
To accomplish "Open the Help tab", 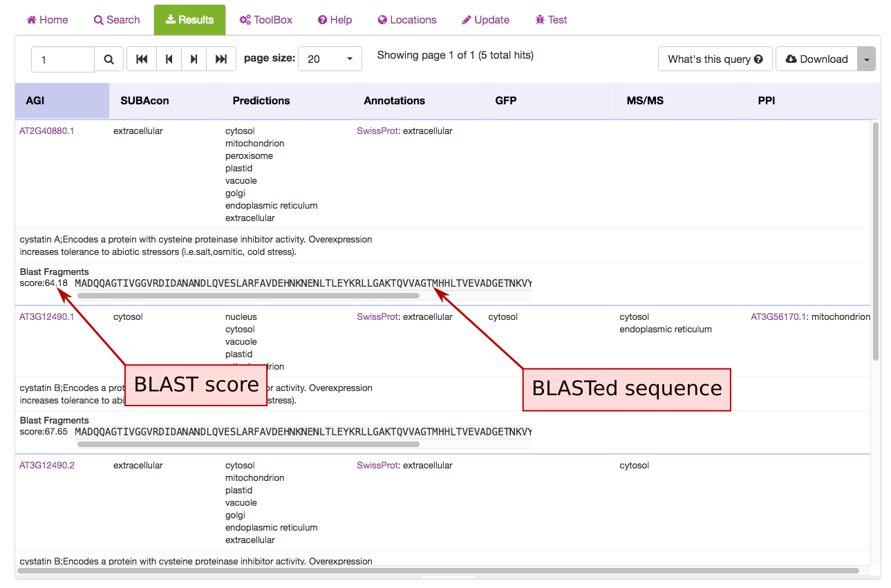I will (x=335, y=19).
